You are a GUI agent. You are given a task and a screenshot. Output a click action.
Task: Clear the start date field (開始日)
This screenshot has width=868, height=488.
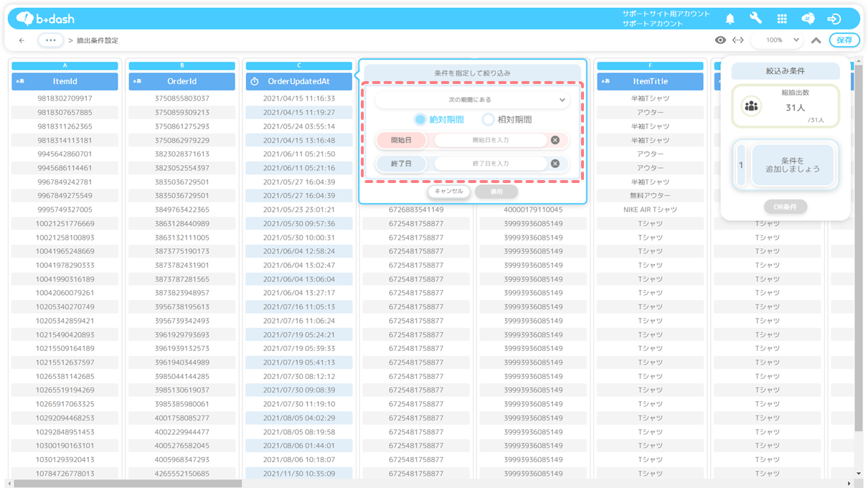pos(555,141)
